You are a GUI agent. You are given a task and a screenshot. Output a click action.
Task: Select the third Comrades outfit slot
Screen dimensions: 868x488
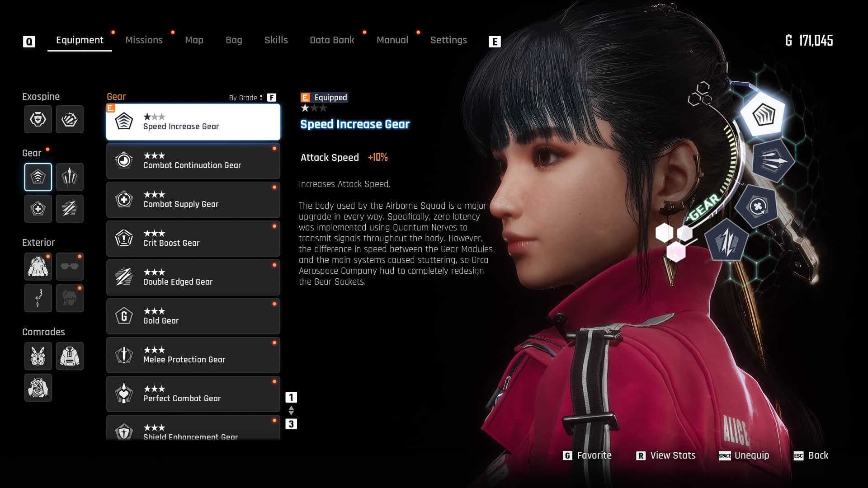(x=38, y=388)
